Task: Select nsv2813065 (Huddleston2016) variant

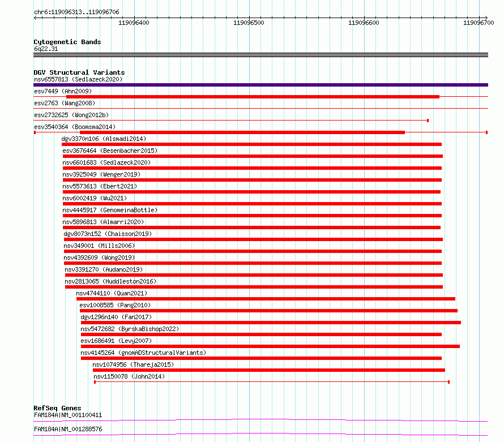Action: 110,281
